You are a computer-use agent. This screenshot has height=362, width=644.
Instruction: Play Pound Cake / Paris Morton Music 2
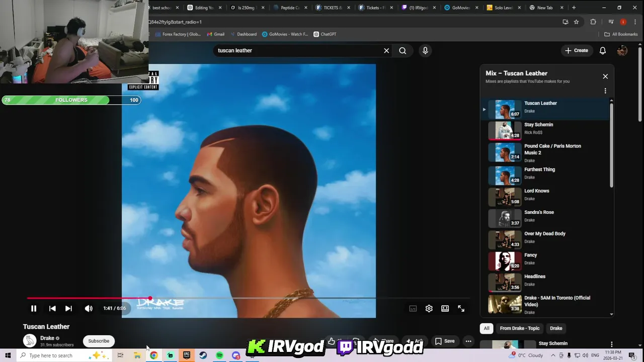point(544,152)
